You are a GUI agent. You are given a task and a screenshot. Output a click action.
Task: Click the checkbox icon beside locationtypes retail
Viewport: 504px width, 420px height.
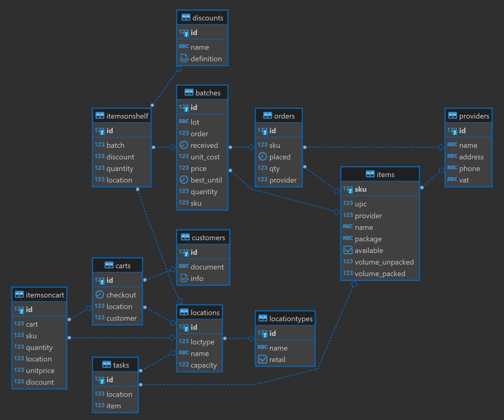pos(262,359)
